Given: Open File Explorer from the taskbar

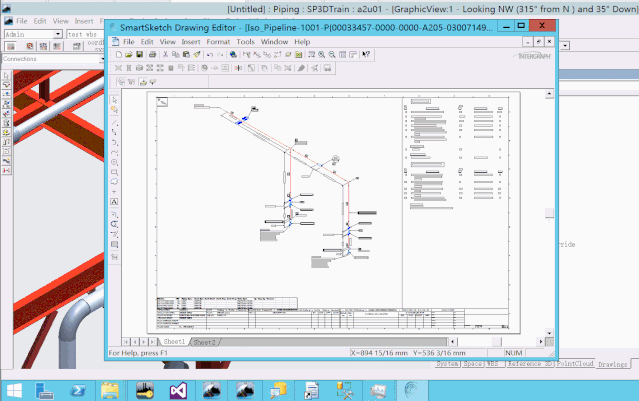Looking at the screenshot, I should point(110,391).
